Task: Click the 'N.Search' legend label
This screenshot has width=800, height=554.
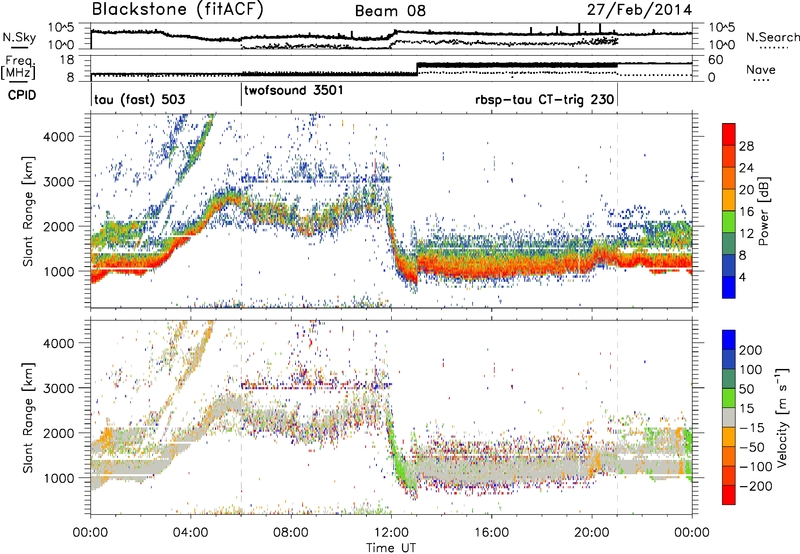Action: click(x=772, y=37)
